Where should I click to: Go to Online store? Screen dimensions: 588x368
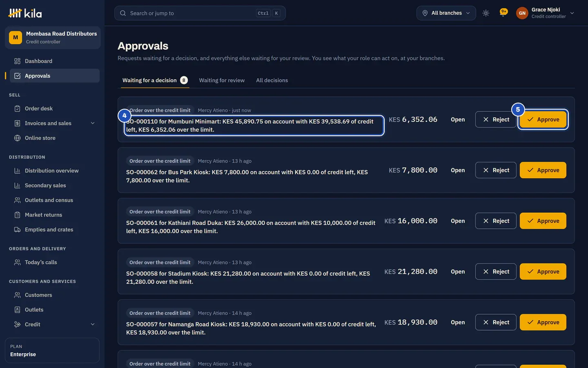[55, 138]
